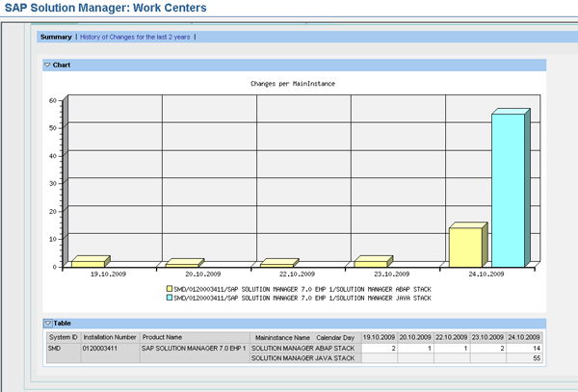Click the value 55 table cell
Screen dimensions: 578x392
(x=535, y=358)
